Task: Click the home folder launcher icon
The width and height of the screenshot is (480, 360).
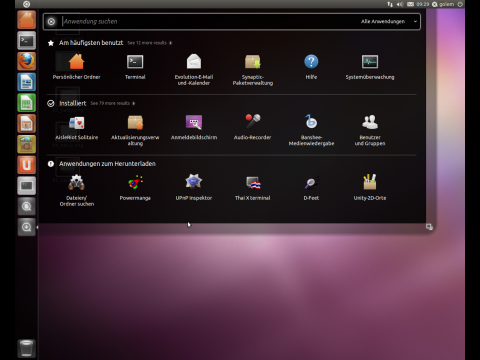Action: pos(27,20)
